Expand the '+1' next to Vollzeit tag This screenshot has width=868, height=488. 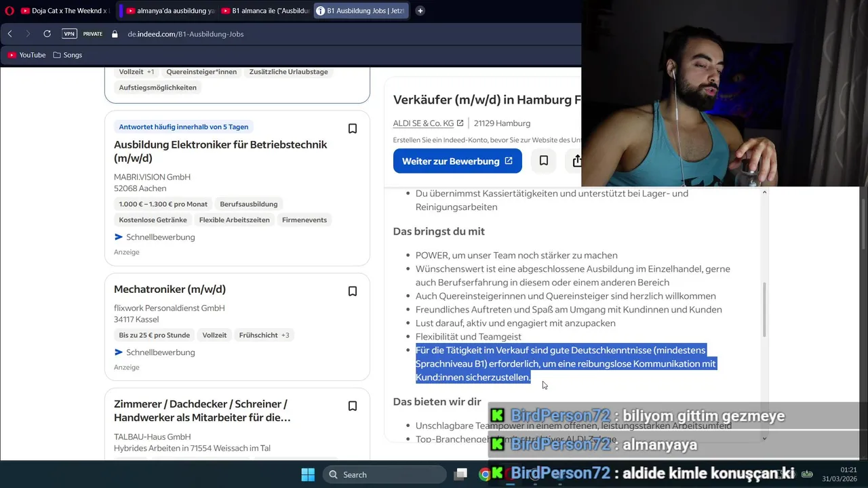pos(151,72)
